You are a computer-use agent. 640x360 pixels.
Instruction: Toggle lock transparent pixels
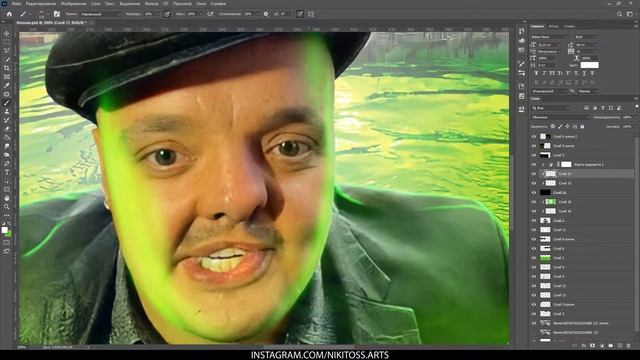point(553,127)
